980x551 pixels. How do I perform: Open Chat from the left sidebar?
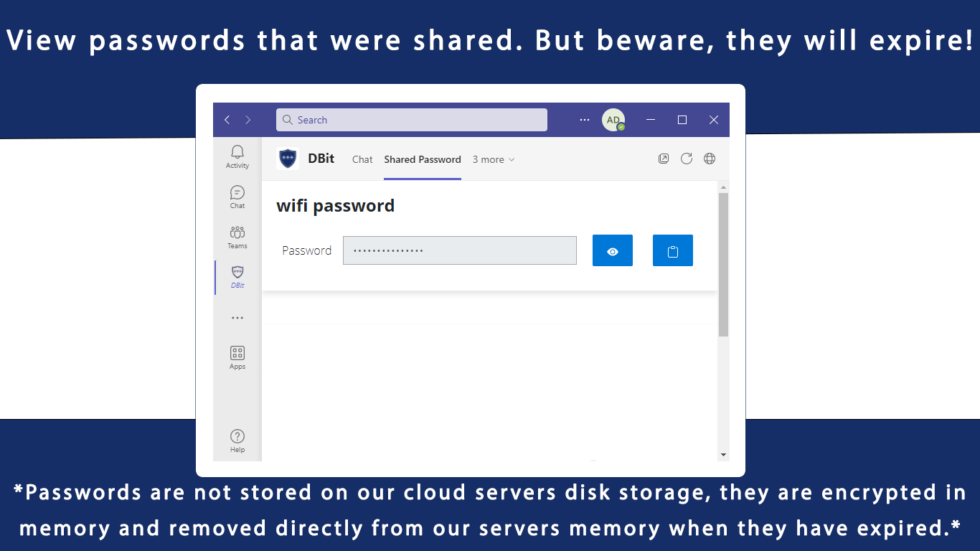pyautogui.click(x=237, y=196)
